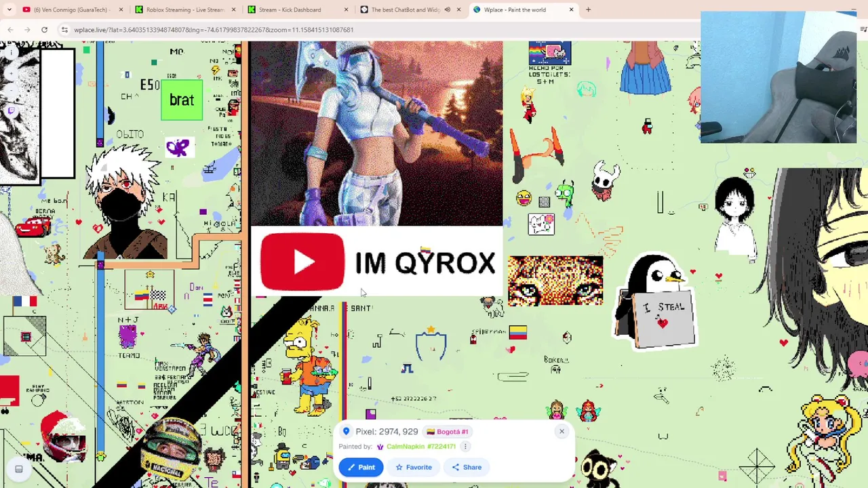Click the Paint button
Image resolution: width=868 pixels, height=488 pixels.
(361, 467)
